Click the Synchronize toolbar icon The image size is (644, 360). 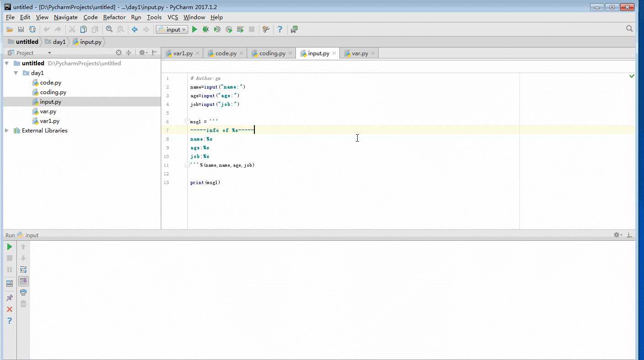coord(32,29)
